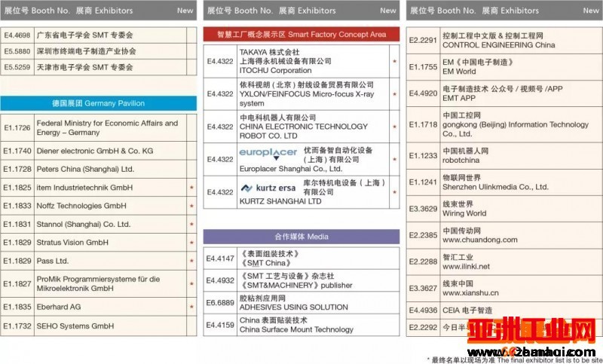Viewport: 603px width, 364px height.
Task: Click "广东省电子学会 SMT 专委会" exhibitor name
Action: tap(84, 35)
